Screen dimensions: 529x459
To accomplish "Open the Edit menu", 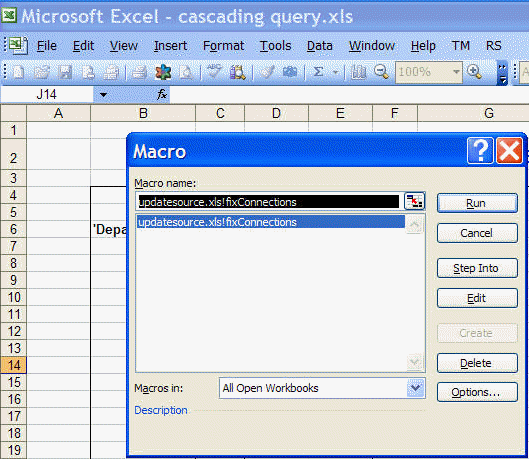I will click(x=83, y=46).
